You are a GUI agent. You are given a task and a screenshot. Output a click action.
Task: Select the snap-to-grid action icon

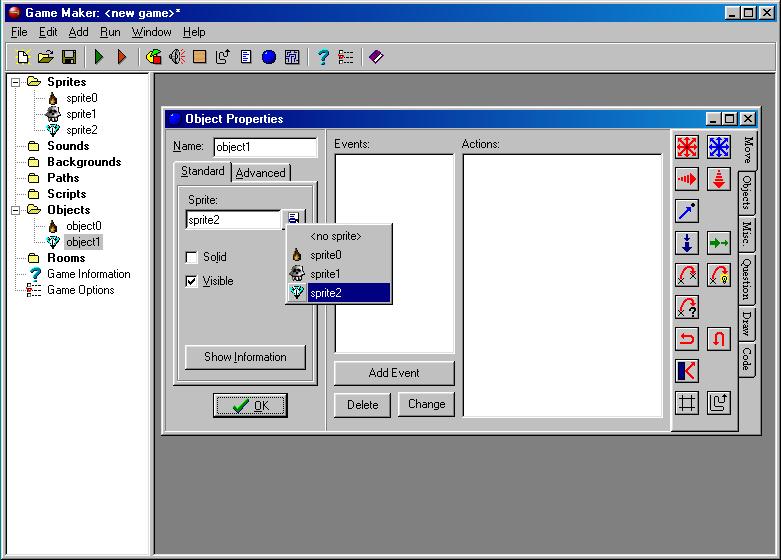coord(687,403)
